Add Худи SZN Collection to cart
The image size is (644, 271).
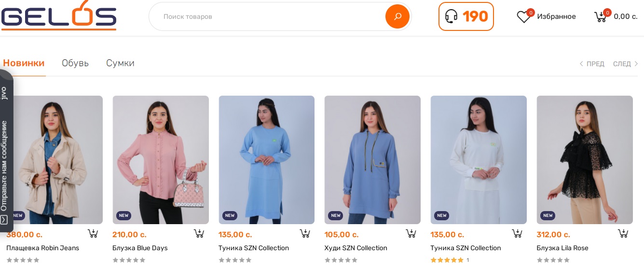click(x=411, y=234)
